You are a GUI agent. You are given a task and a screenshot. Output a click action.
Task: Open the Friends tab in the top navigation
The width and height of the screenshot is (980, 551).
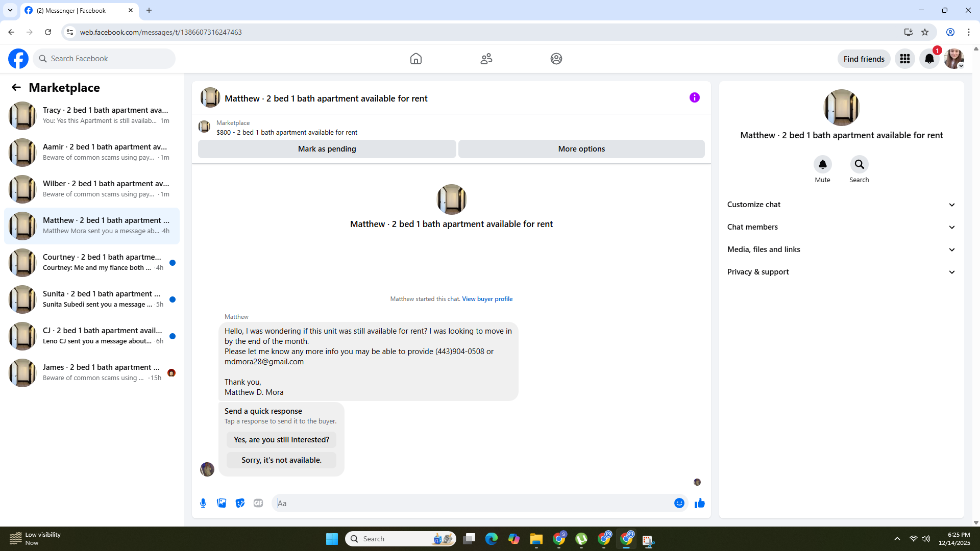pyautogui.click(x=486, y=59)
